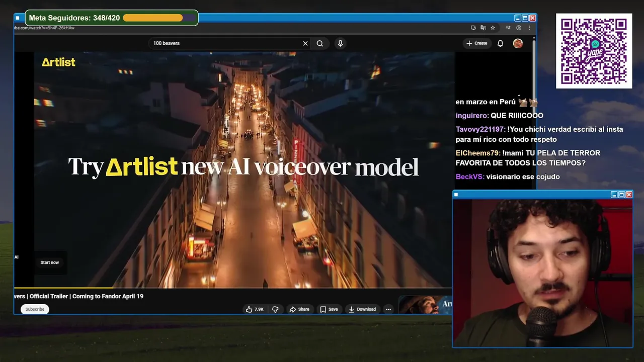Click chat username 'ElCheems79'
The width and height of the screenshot is (644, 362).
478,153
